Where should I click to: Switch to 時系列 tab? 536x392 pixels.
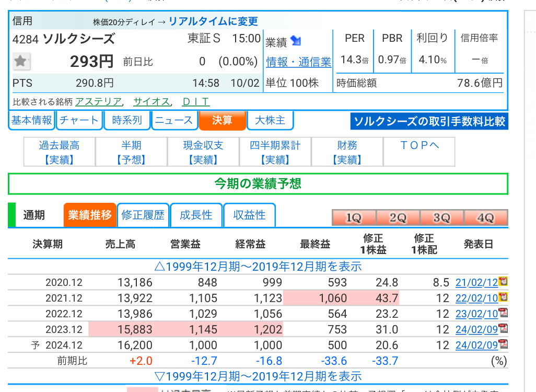(127, 120)
